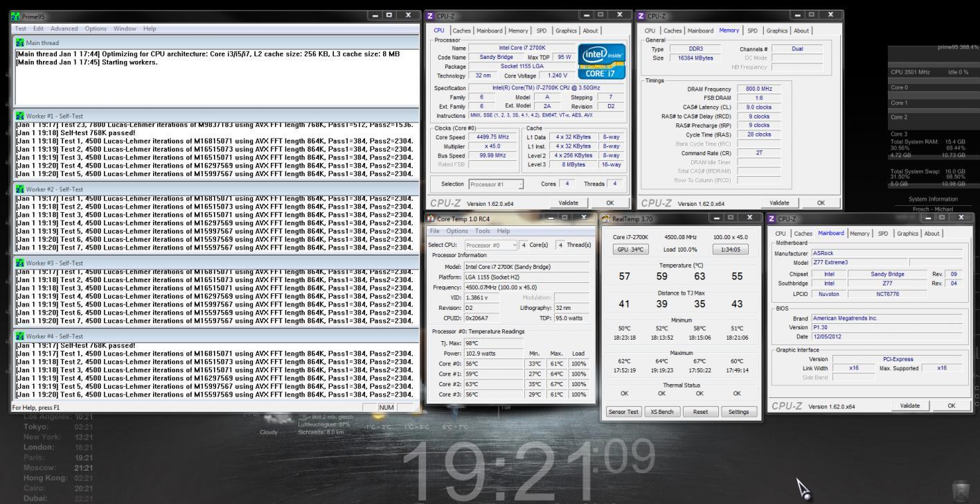This screenshot has height=504, width=980.
Task: Click the Reset button in RealTemp
Action: coord(700,412)
